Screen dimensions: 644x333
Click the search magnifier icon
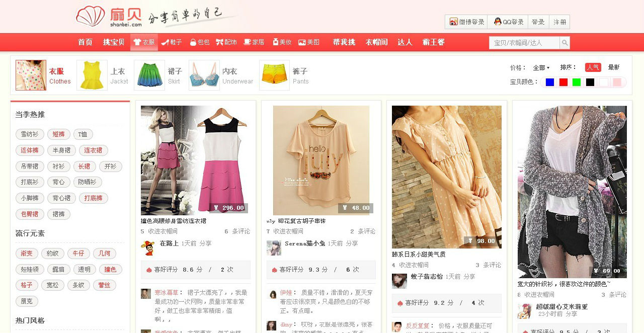point(565,43)
